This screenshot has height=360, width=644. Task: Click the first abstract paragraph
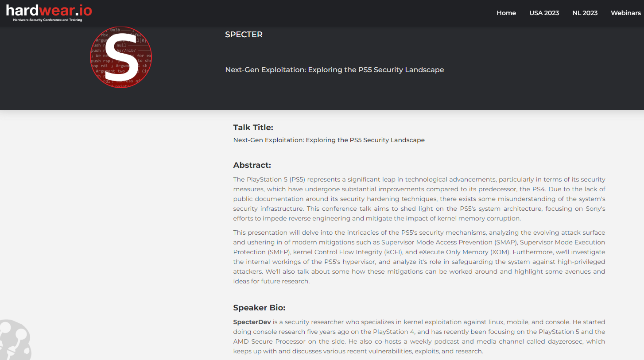pos(419,199)
